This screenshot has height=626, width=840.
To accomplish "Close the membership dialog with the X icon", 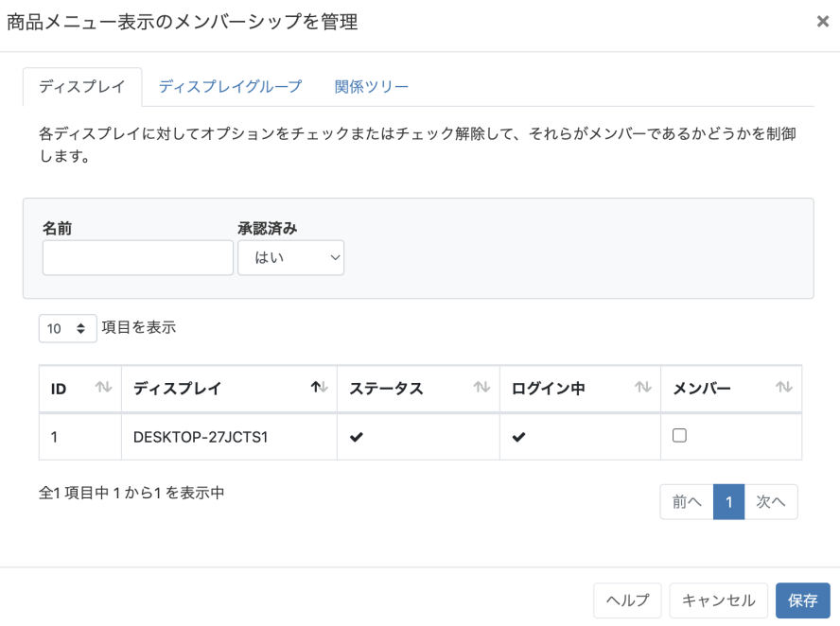I will [822, 22].
